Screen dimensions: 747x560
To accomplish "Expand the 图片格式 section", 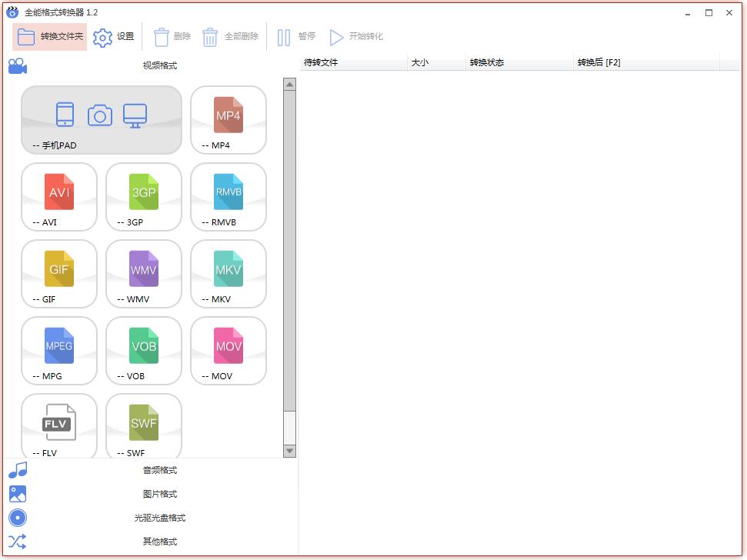I will coord(159,494).
